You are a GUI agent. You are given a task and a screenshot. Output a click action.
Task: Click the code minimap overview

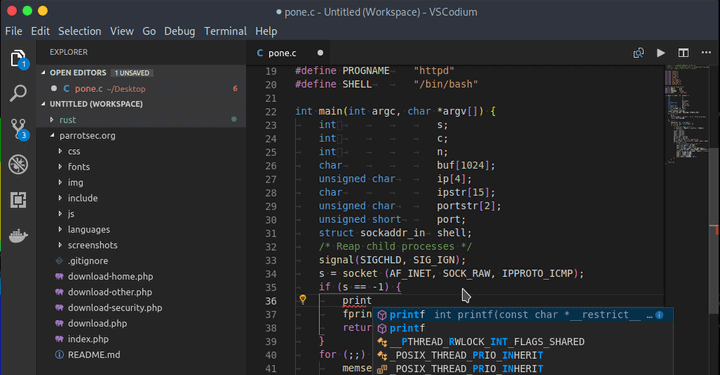[x=687, y=114]
